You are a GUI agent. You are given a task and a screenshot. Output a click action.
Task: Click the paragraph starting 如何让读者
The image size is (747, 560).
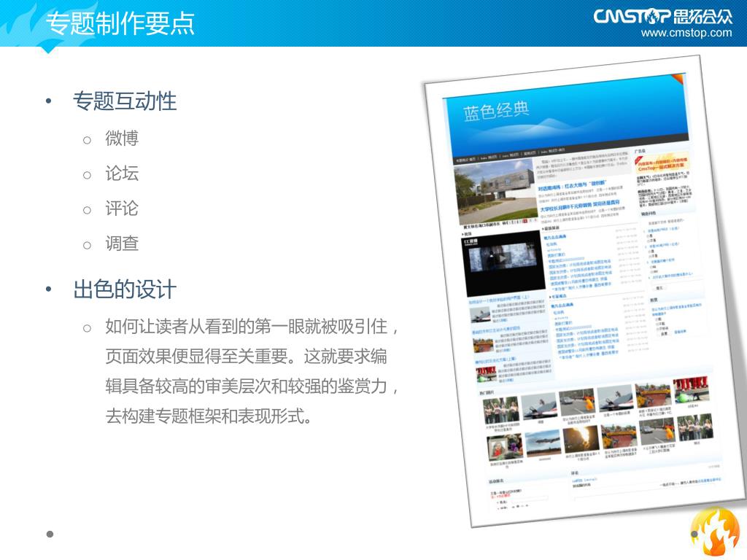(x=252, y=371)
